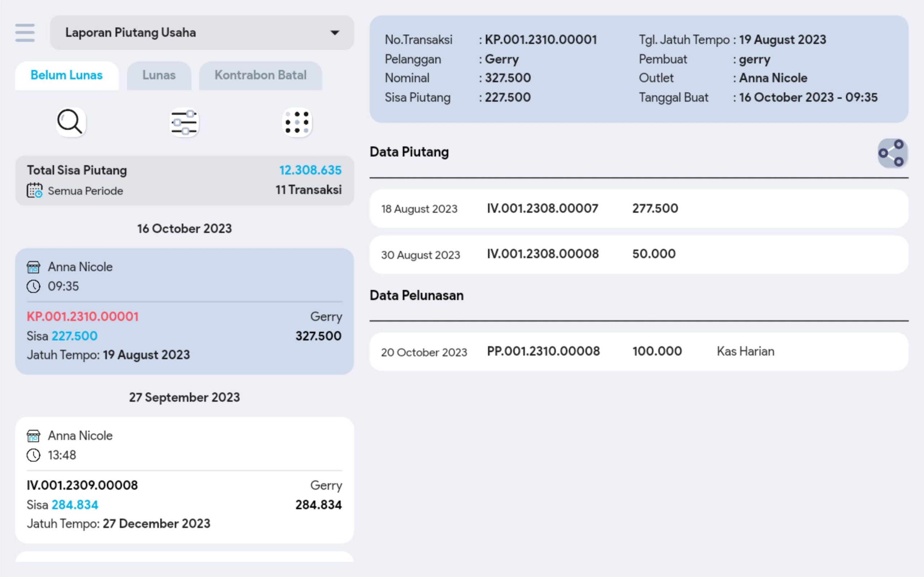Click the calendar icon next to Semua Periode
Screen dimensions: 924x577
click(x=34, y=190)
